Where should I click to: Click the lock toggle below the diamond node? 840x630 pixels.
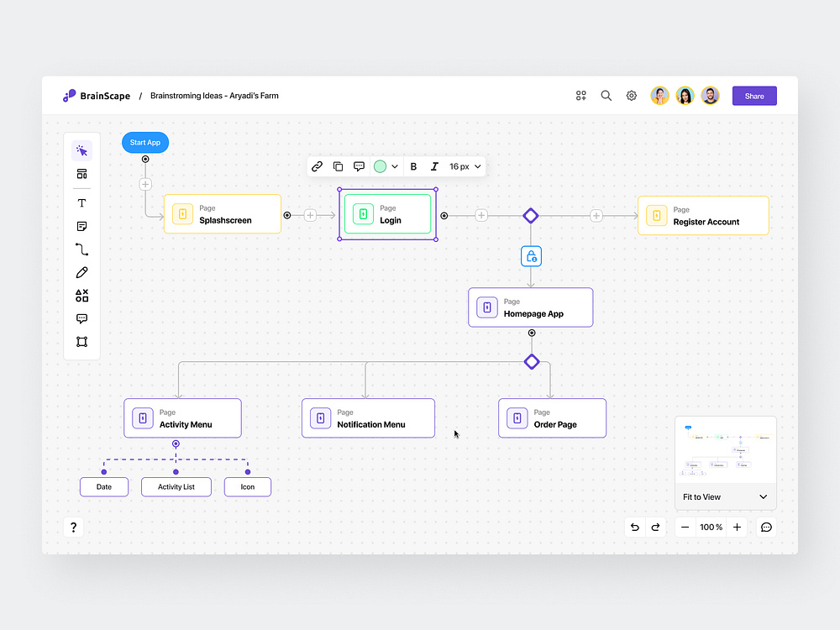pyautogui.click(x=531, y=255)
